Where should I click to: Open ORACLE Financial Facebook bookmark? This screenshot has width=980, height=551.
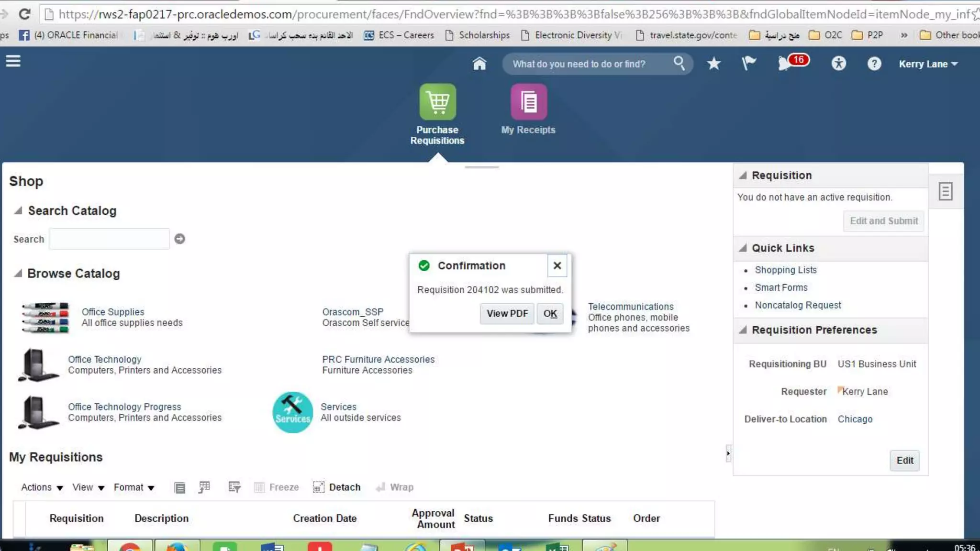[68, 35]
